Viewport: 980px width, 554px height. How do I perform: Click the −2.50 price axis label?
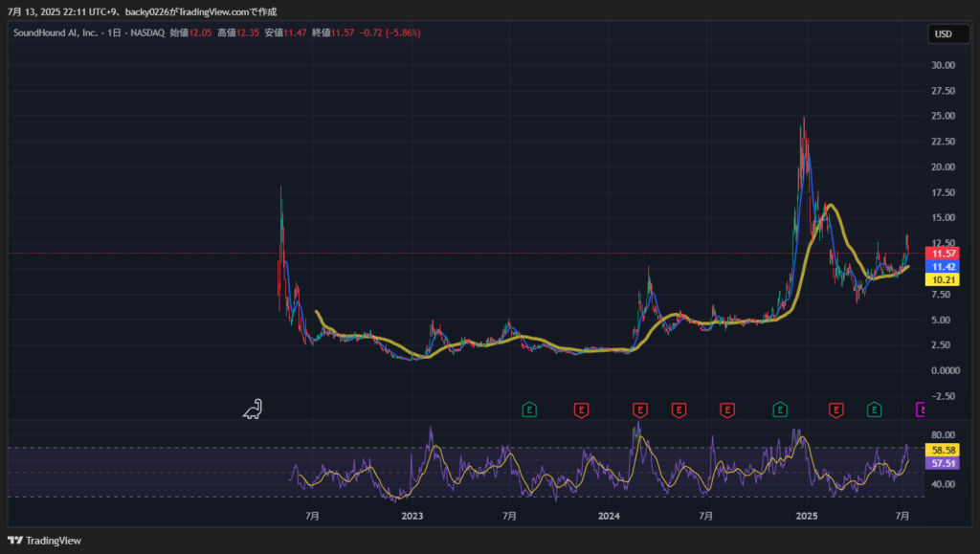[x=943, y=396]
